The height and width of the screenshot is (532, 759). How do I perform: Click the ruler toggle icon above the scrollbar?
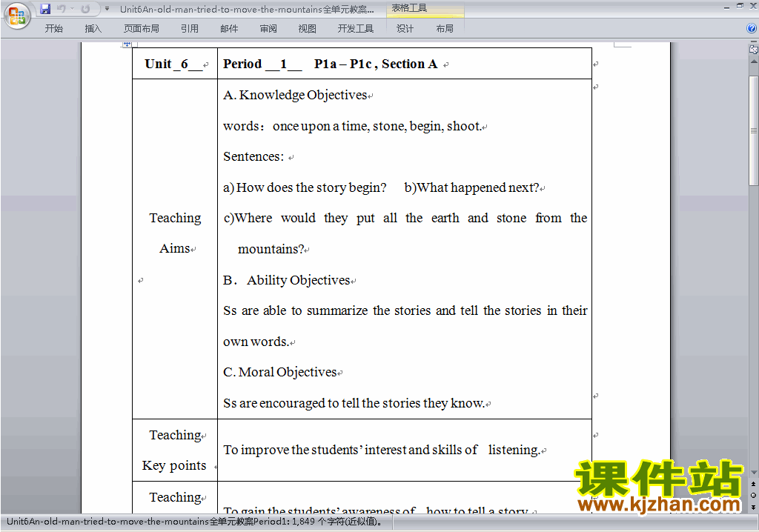[754, 49]
